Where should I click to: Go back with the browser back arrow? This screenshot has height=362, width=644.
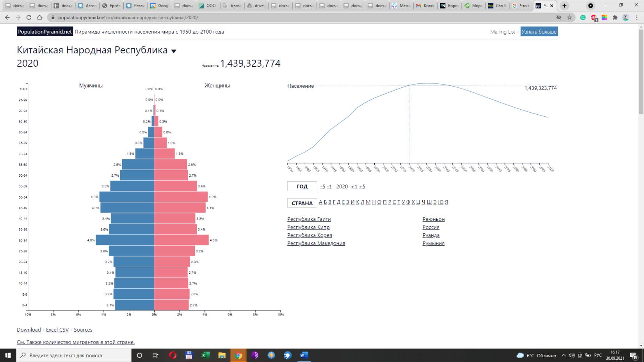point(7,18)
